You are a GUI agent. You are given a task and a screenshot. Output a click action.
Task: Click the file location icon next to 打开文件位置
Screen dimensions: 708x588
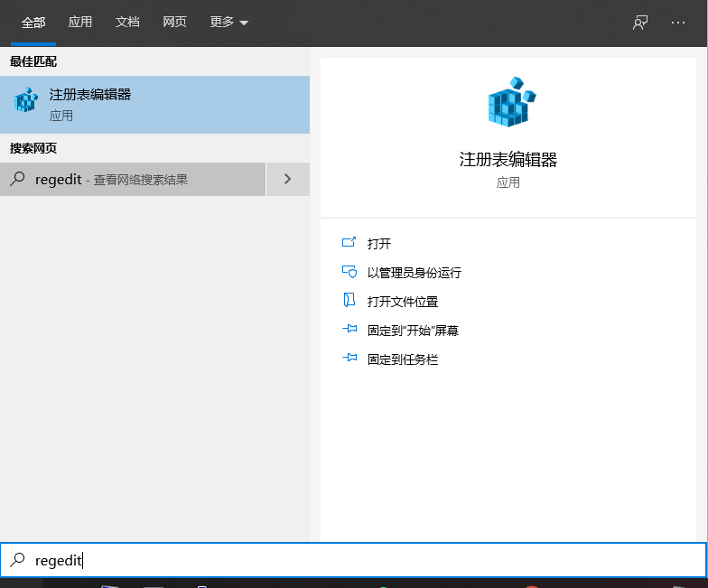(349, 300)
